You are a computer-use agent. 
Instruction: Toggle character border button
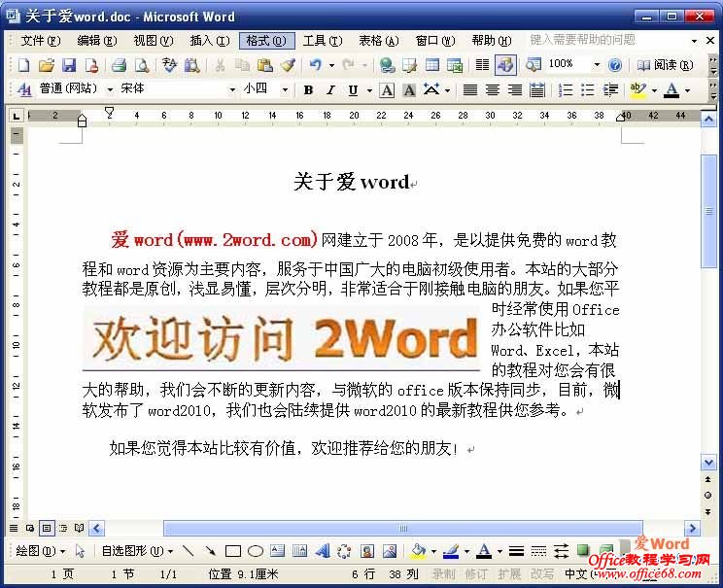(387, 90)
